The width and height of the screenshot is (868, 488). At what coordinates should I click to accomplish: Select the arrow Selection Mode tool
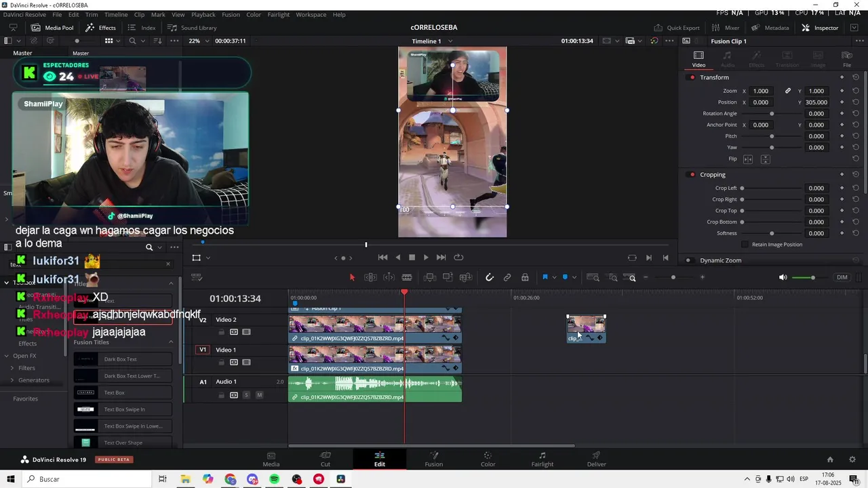[x=352, y=277]
